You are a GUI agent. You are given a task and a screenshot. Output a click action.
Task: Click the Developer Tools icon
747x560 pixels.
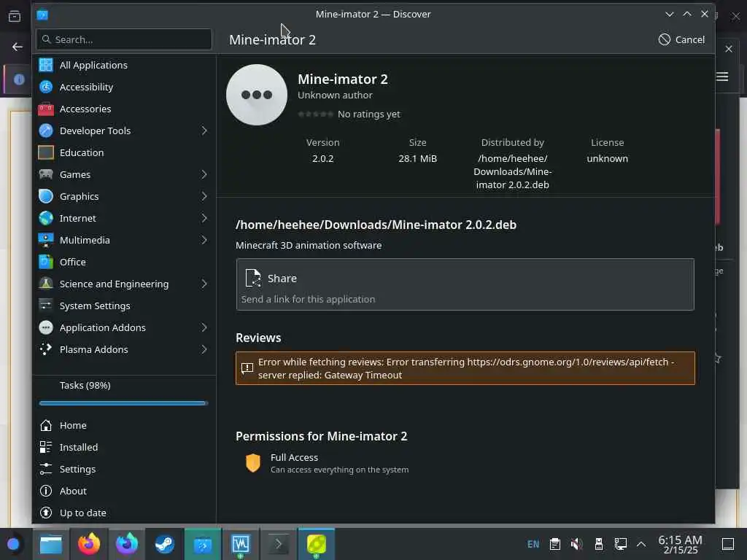(46, 131)
